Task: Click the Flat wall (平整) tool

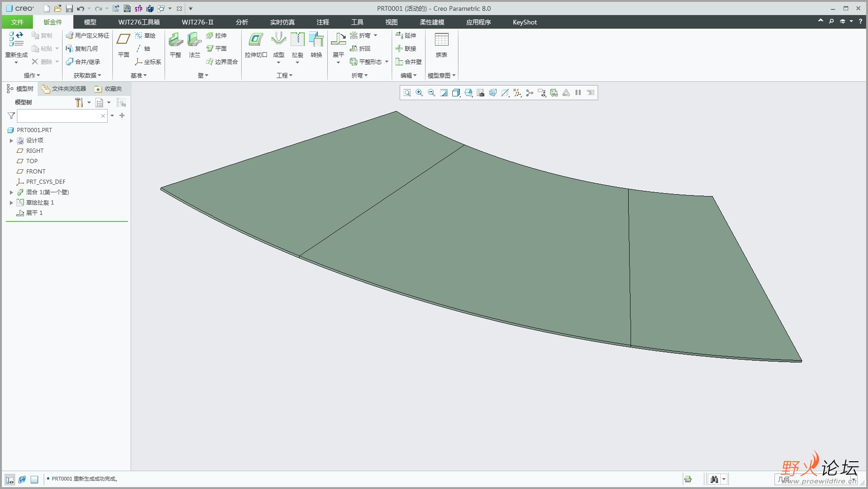Action: [x=175, y=45]
